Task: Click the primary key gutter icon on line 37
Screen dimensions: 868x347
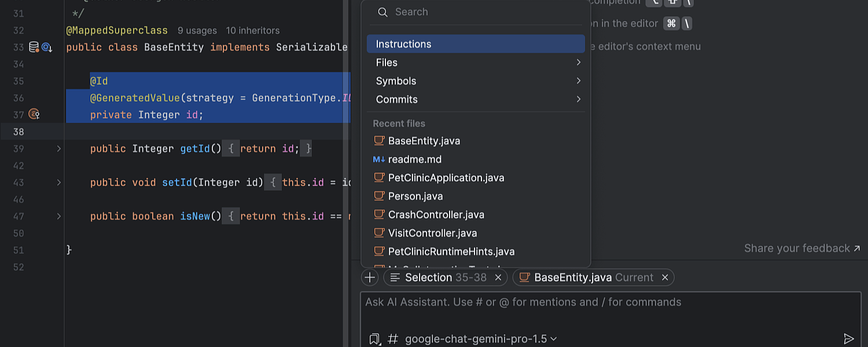Action: [34, 115]
